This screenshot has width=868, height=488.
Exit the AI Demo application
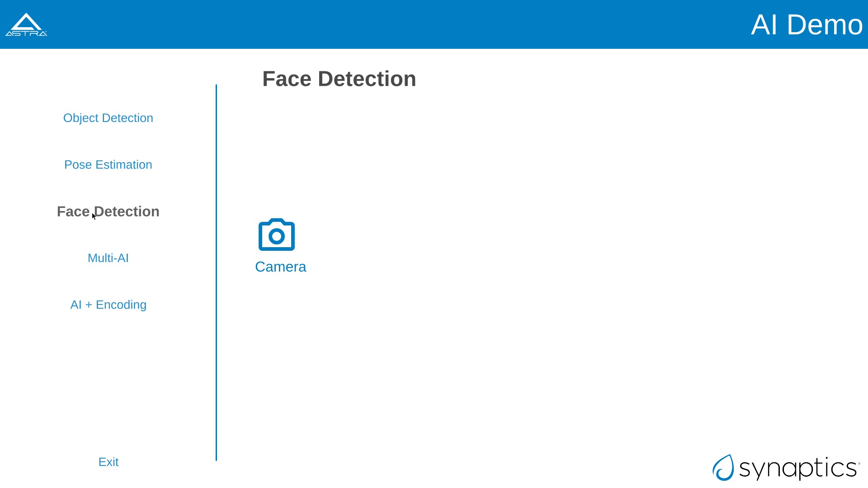coord(108,462)
